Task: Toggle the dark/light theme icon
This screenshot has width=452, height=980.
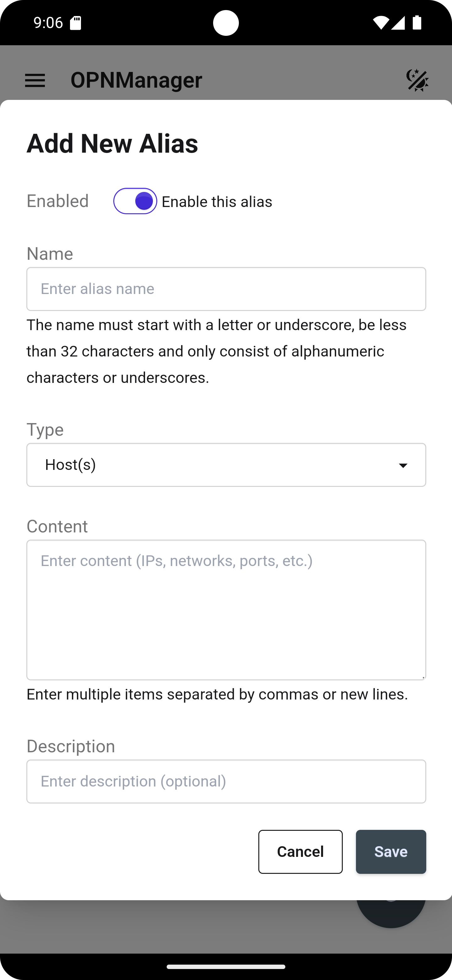Action: point(417,80)
